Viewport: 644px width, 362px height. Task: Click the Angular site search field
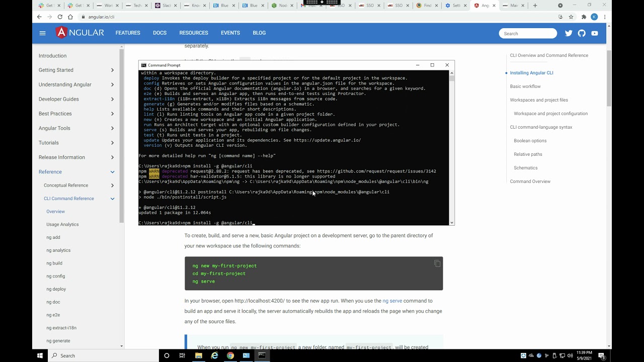[x=528, y=34]
